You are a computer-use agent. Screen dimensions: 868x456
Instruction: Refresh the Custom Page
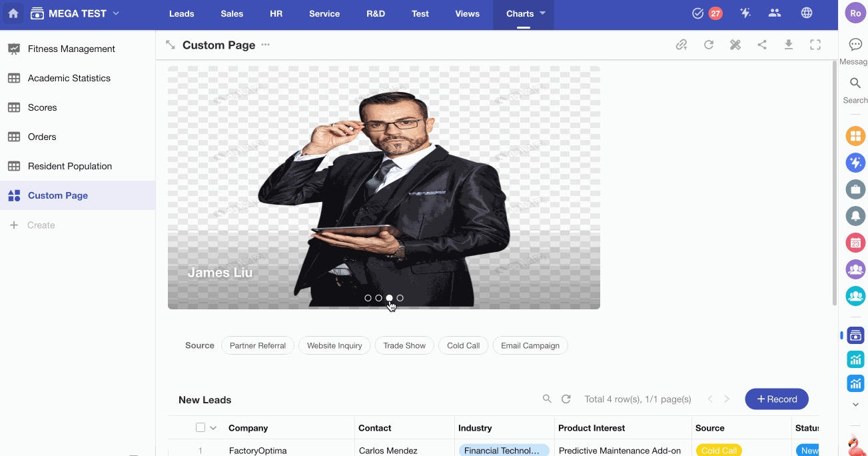pyautogui.click(x=709, y=45)
